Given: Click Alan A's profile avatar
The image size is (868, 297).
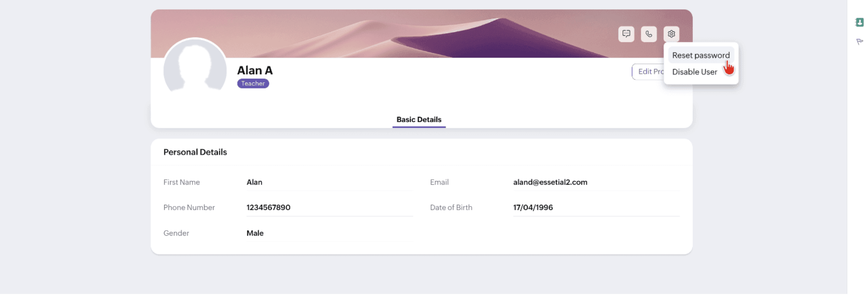Looking at the screenshot, I should [x=195, y=66].
